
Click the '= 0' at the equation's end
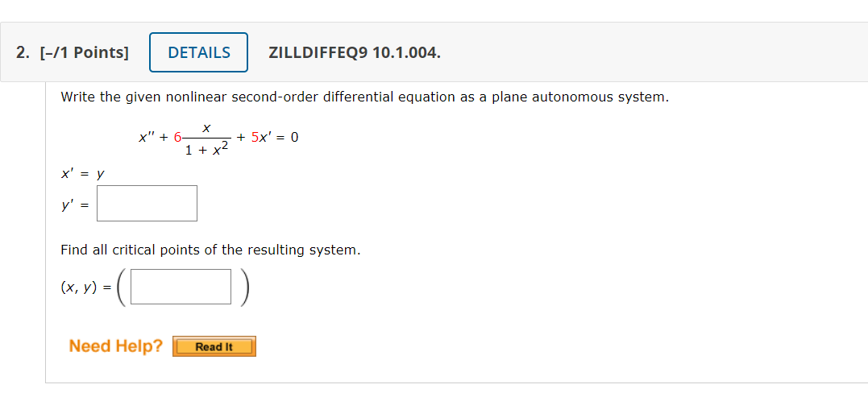click(286, 137)
